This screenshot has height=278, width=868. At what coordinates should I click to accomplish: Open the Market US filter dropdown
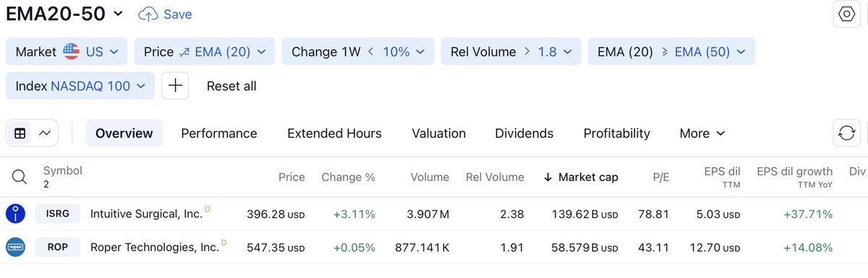67,51
